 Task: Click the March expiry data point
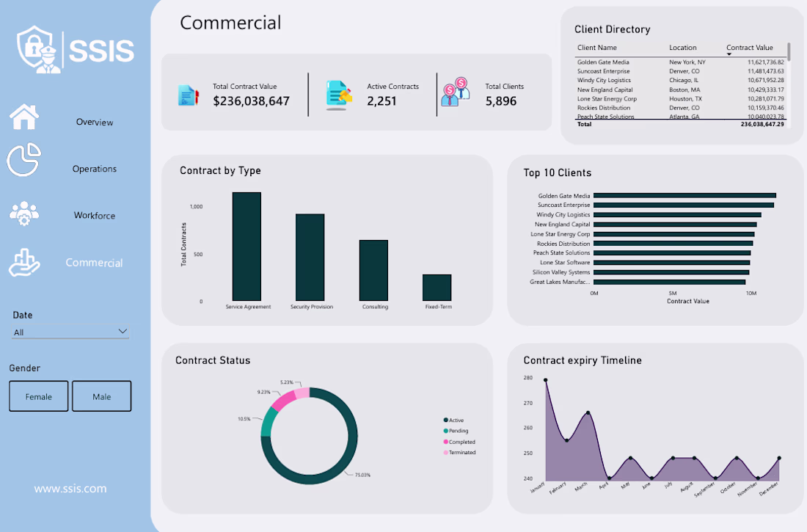(588, 412)
